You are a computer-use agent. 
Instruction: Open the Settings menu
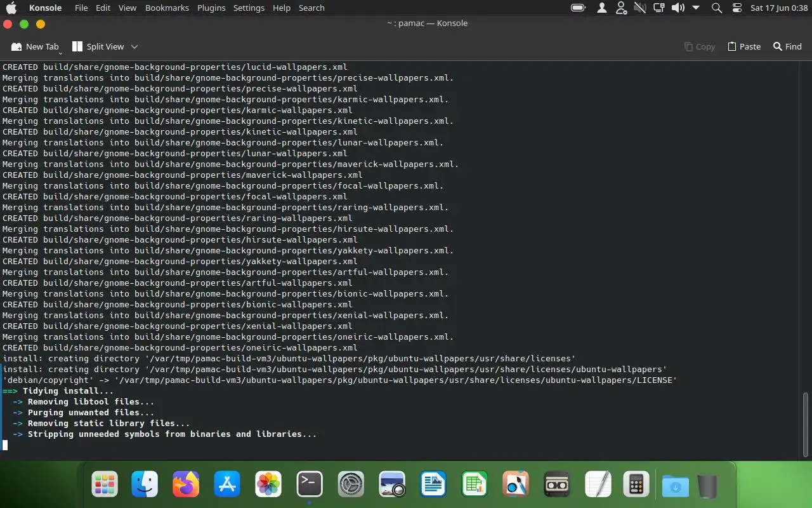(x=249, y=8)
